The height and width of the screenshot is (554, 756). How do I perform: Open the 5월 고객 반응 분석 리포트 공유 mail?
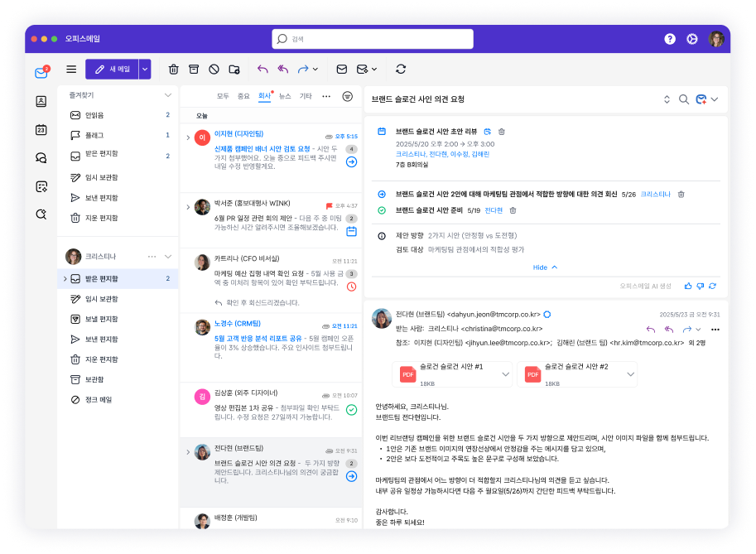click(x=271, y=347)
